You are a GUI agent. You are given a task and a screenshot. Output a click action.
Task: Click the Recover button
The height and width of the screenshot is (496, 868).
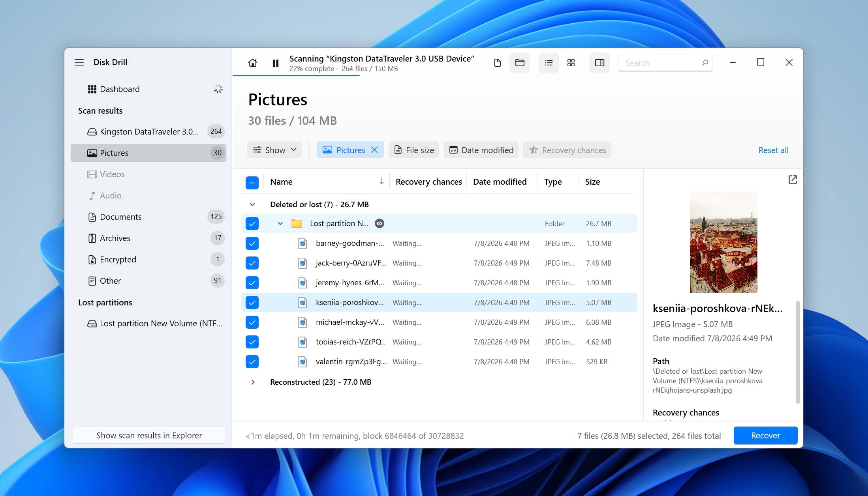pos(765,436)
